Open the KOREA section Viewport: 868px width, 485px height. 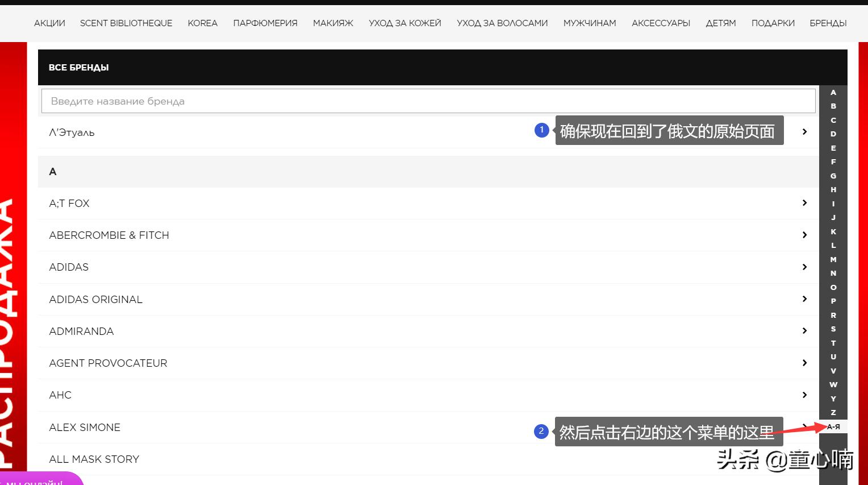(x=202, y=23)
